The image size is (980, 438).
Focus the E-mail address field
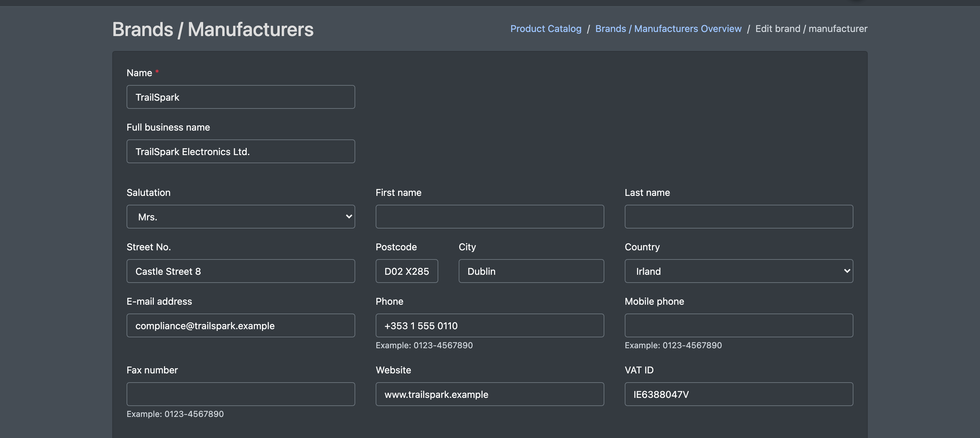click(x=241, y=325)
